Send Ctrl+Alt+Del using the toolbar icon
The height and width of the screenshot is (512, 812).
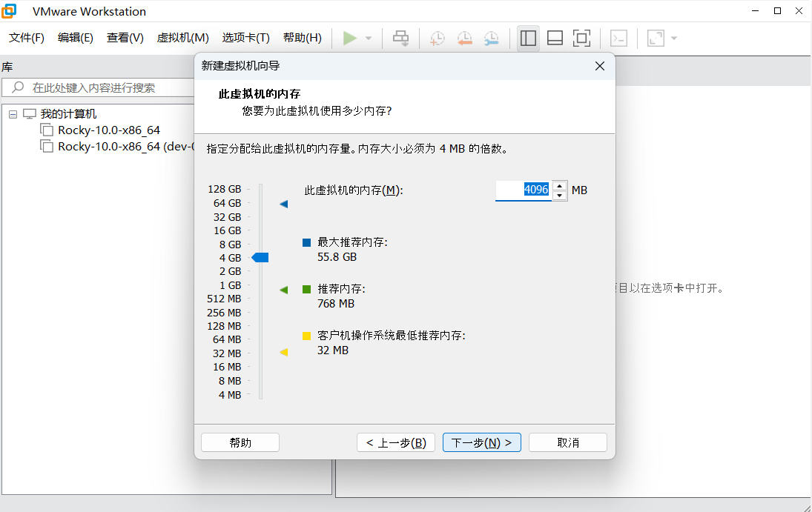[x=400, y=38]
